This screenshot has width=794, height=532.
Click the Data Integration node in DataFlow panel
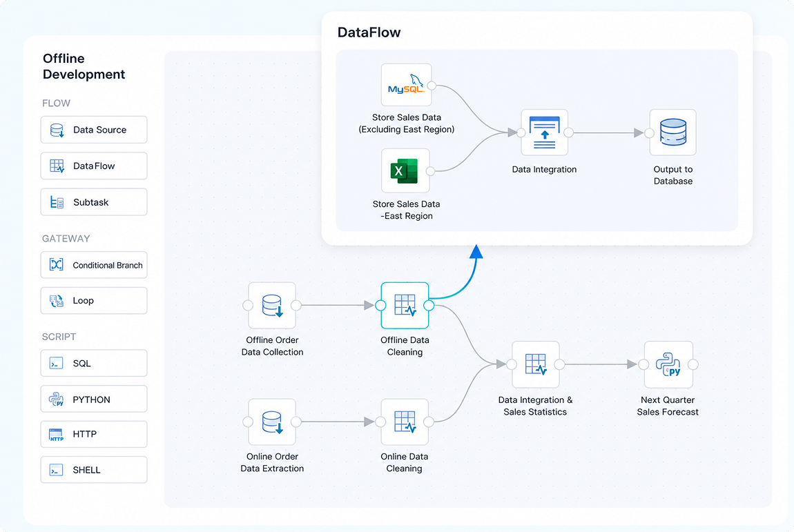coord(544,132)
